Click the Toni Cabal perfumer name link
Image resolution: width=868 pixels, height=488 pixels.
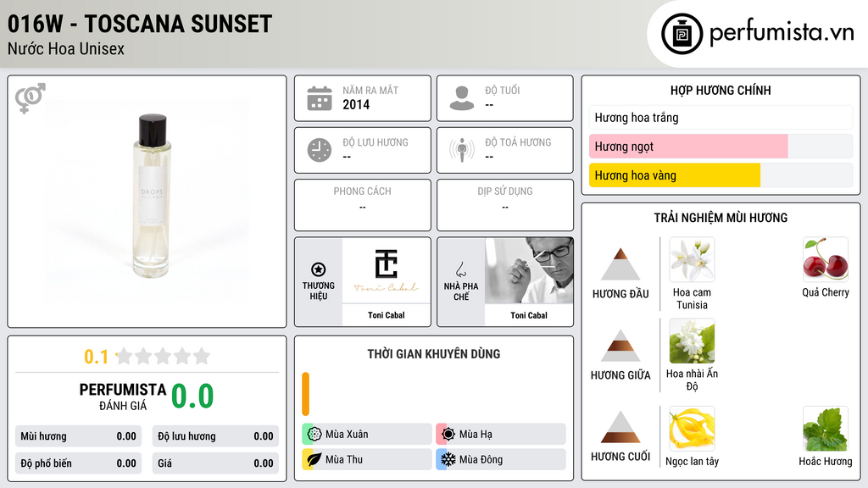point(529,315)
